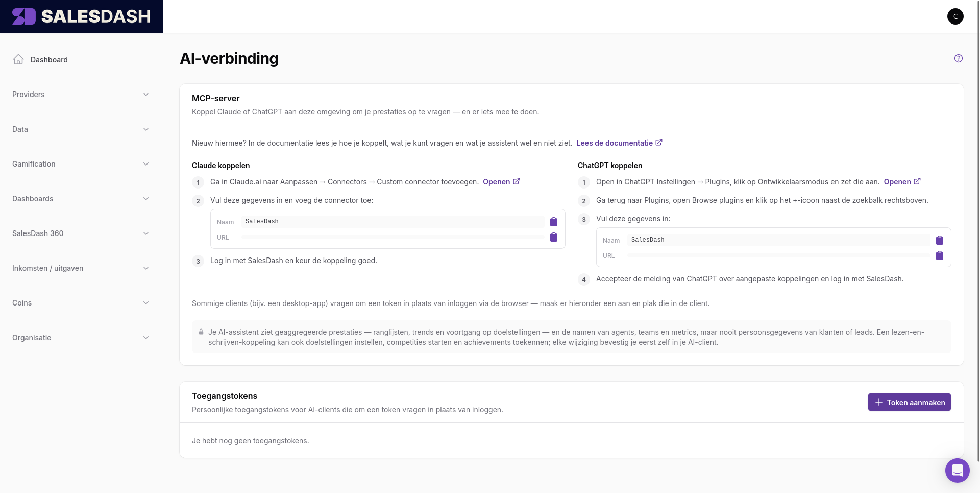Open the user avatar menu
This screenshot has height=493, width=980.
point(955,16)
